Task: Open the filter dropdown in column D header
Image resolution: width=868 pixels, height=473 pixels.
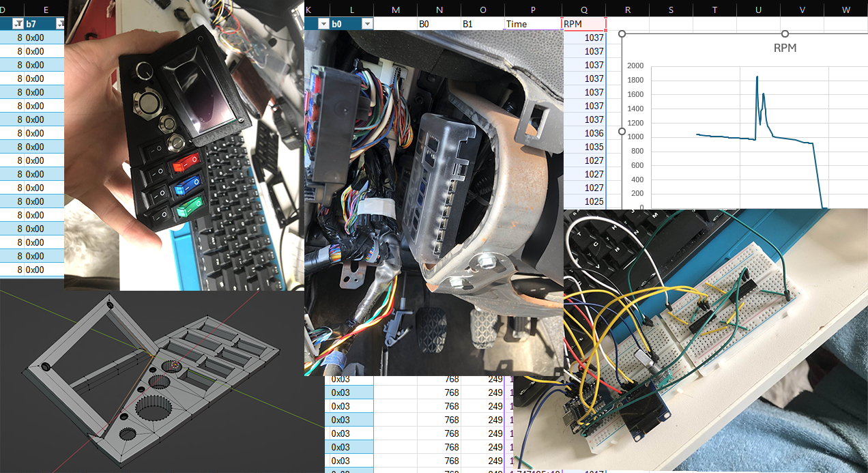Action: 17,24
